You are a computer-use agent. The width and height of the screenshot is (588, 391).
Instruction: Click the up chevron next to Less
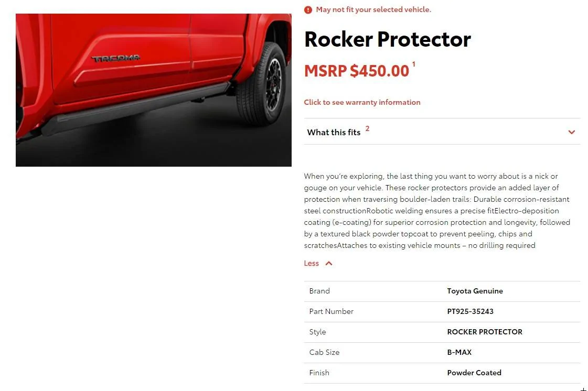pos(329,263)
